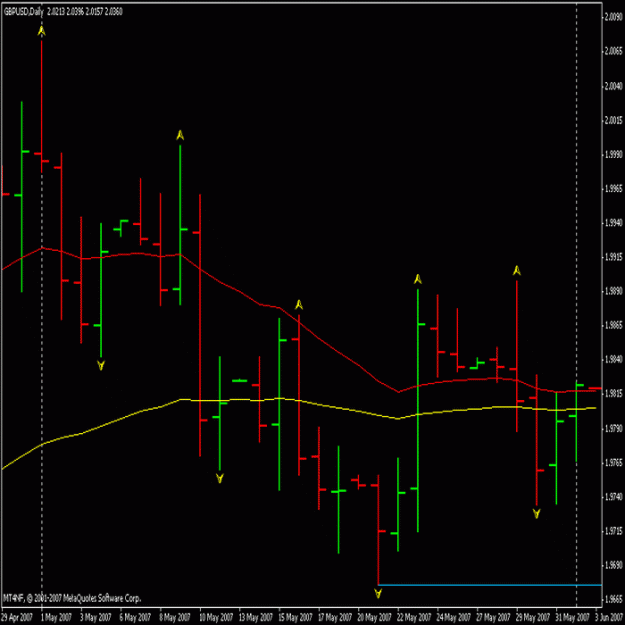Click the 10 May 2007 date label

[216, 618]
